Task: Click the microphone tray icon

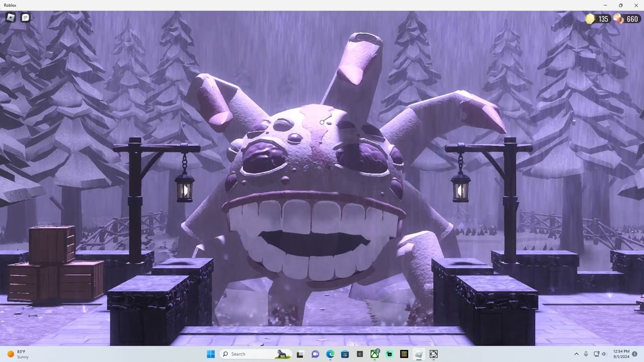Action: click(586, 354)
